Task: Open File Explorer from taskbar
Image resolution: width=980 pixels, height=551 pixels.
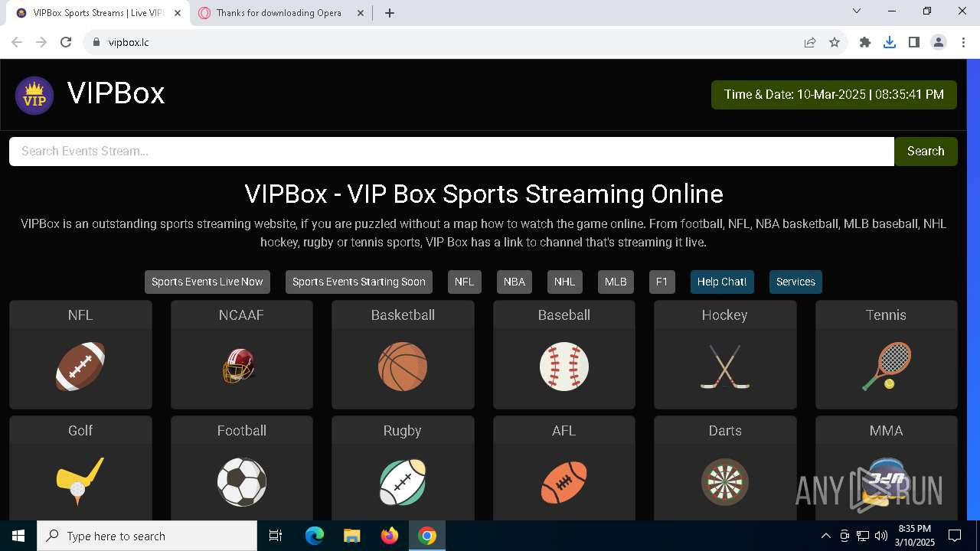Action: click(352, 536)
